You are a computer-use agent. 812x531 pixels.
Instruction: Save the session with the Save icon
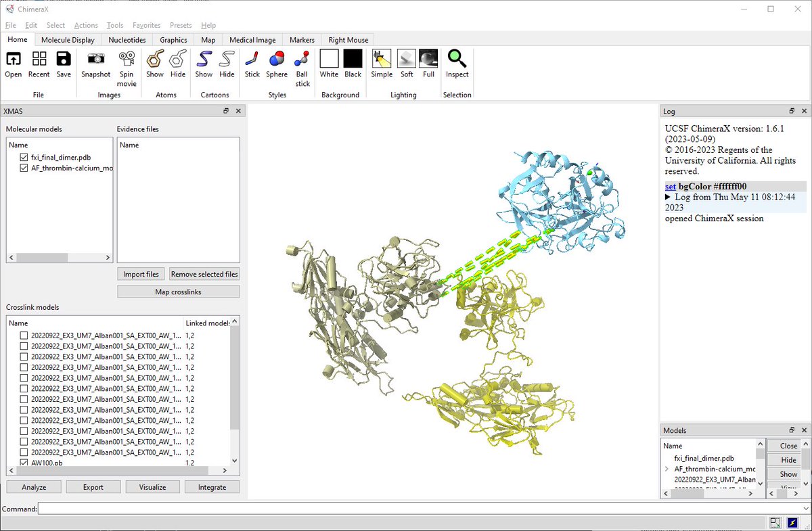tap(64, 60)
